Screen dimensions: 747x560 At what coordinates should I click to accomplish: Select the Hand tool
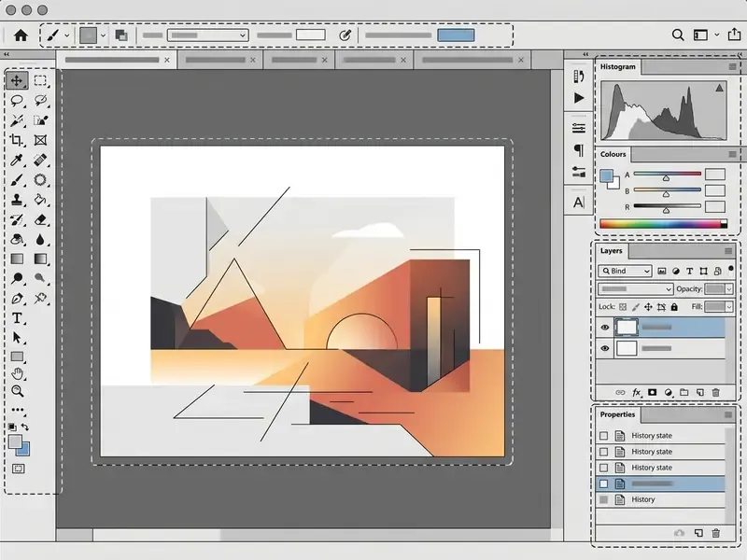point(17,374)
